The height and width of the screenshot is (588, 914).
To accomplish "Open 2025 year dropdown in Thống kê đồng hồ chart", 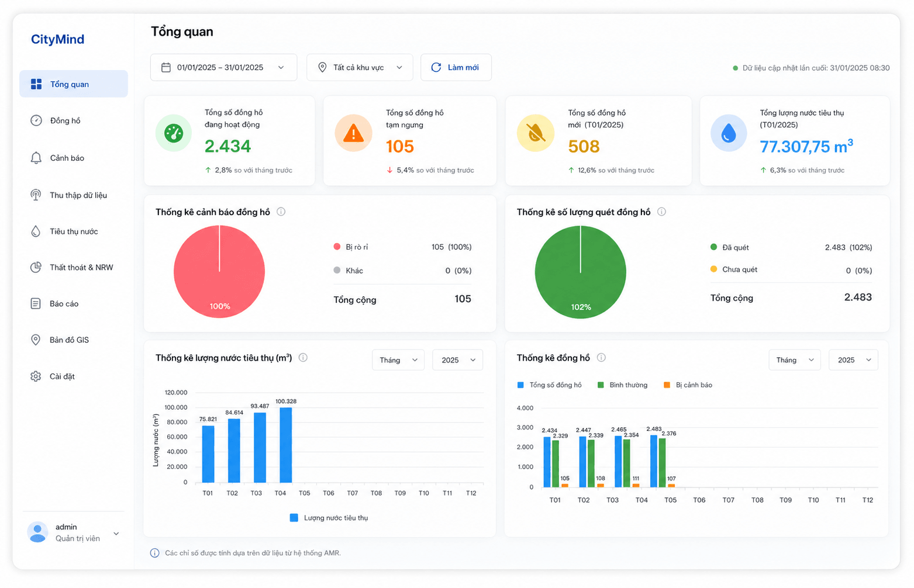I will [854, 360].
